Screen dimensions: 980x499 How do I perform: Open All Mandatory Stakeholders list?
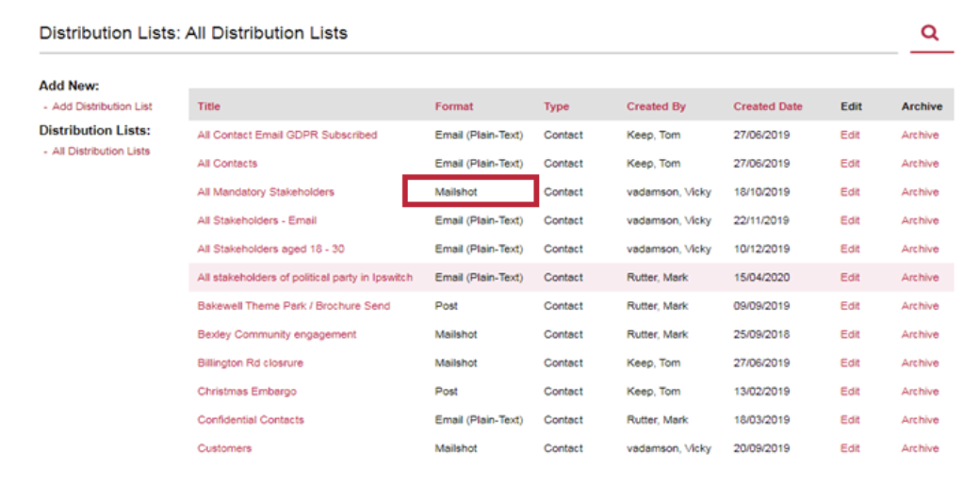(x=266, y=192)
